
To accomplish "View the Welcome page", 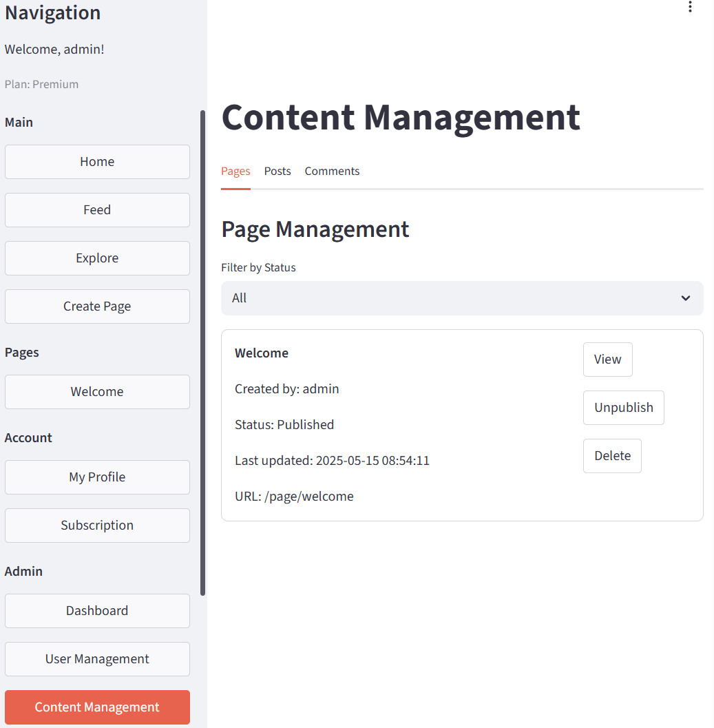I will point(607,360).
